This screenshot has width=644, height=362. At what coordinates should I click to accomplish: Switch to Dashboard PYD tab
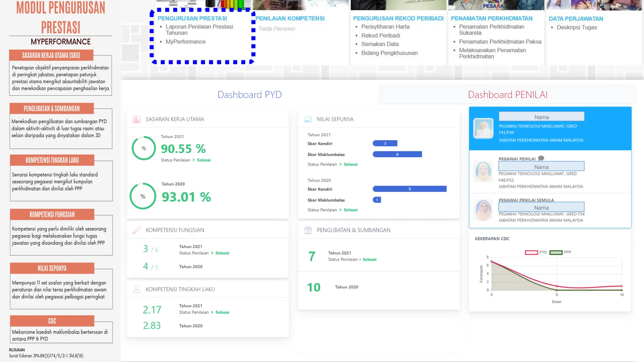(x=249, y=95)
